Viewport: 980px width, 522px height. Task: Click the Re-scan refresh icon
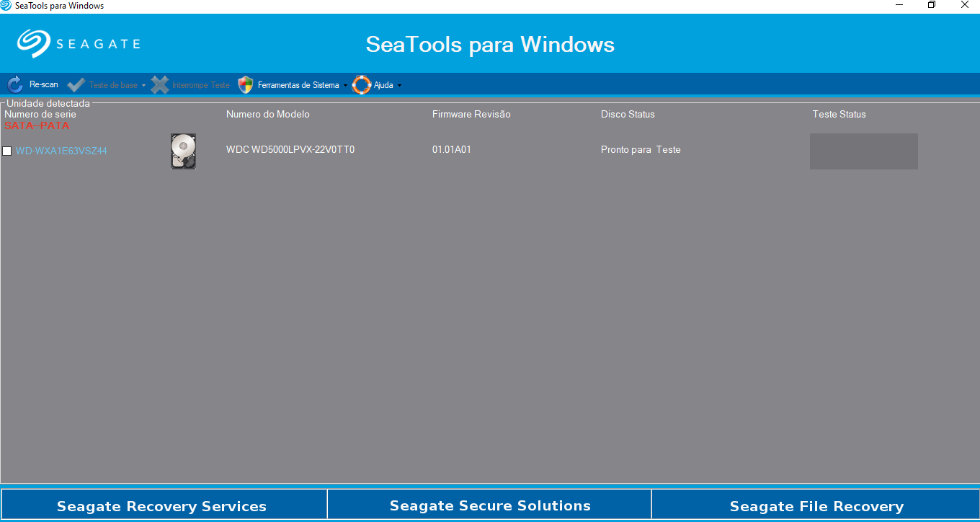(15, 84)
